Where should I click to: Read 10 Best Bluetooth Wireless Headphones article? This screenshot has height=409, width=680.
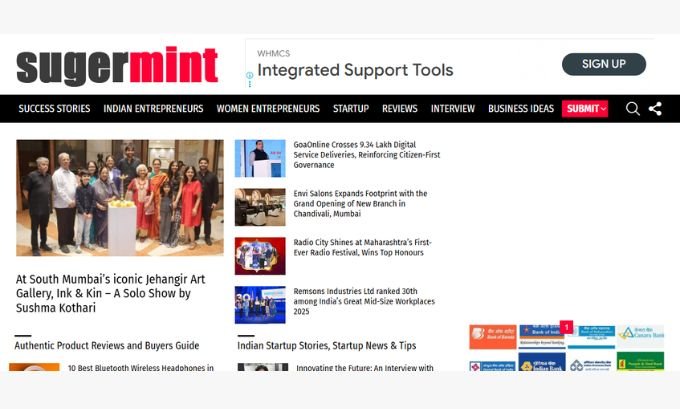tap(141, 368)
